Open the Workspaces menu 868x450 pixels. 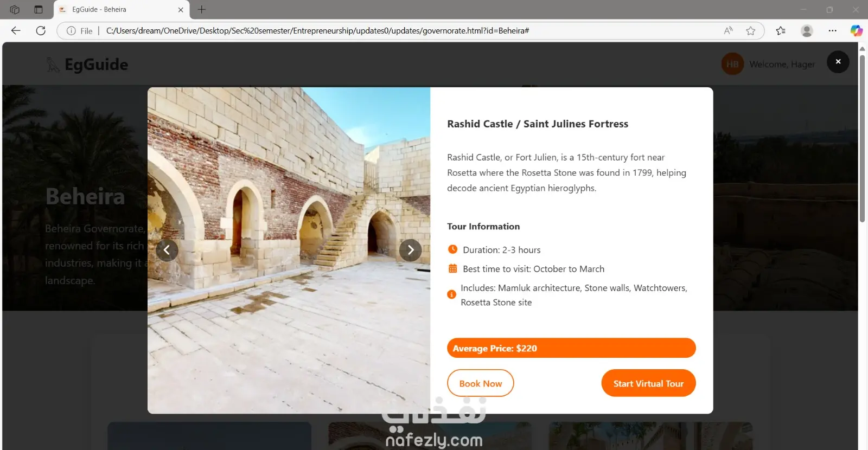15,9
